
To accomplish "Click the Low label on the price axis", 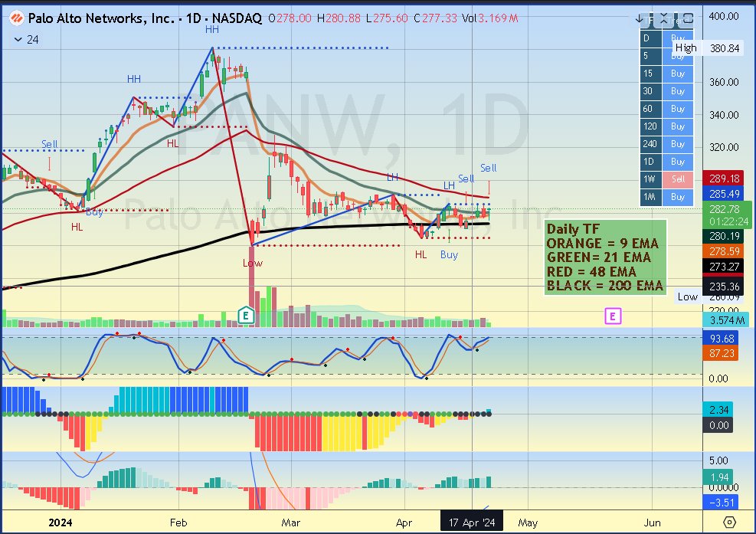I will click(687, 296).
